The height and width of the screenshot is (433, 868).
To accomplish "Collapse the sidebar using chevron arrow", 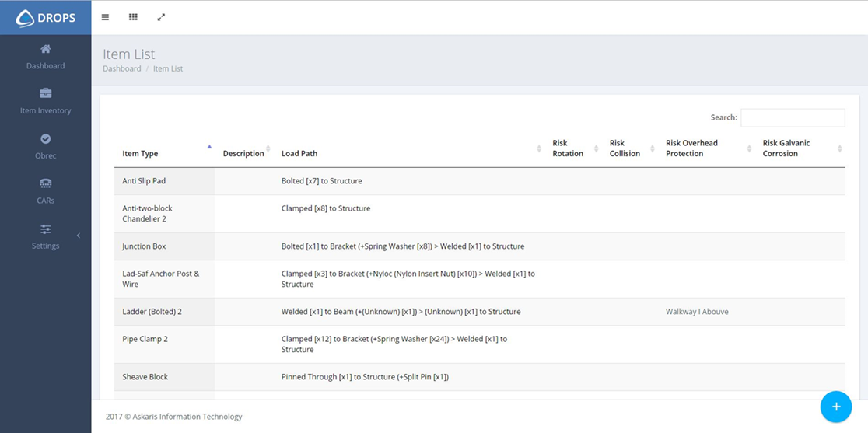I will 78,236.
